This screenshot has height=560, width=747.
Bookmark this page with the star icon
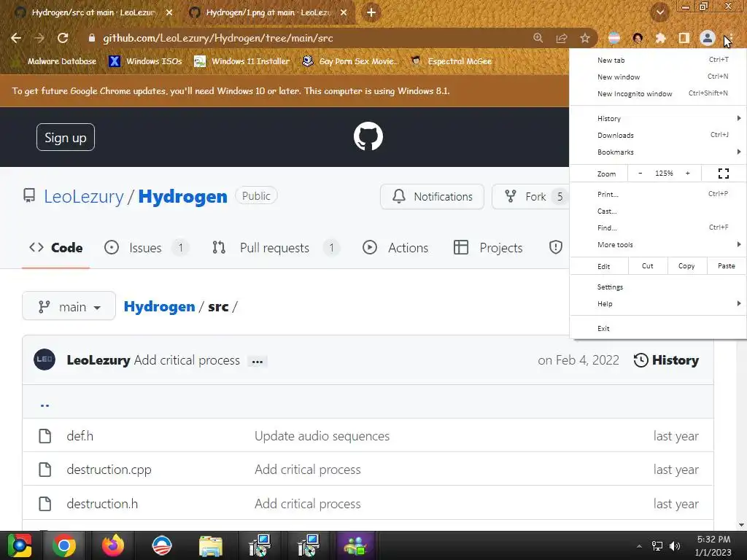click(585, 38)
